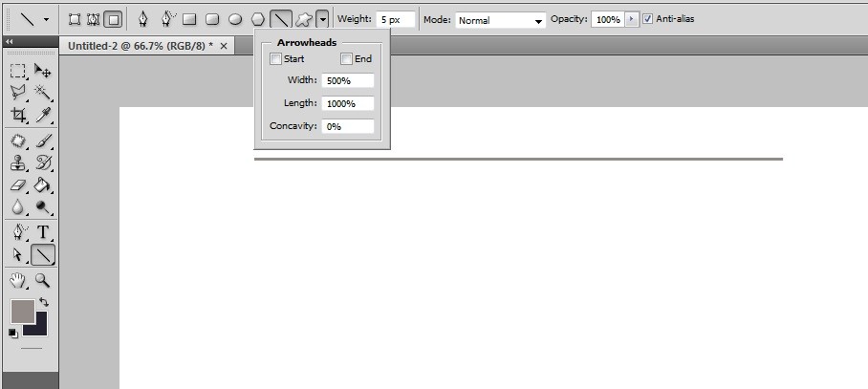Screen dimensions: 868x389
Task: Enable the Start arrowhead checkbox
Action: click(x=275, y=58)
